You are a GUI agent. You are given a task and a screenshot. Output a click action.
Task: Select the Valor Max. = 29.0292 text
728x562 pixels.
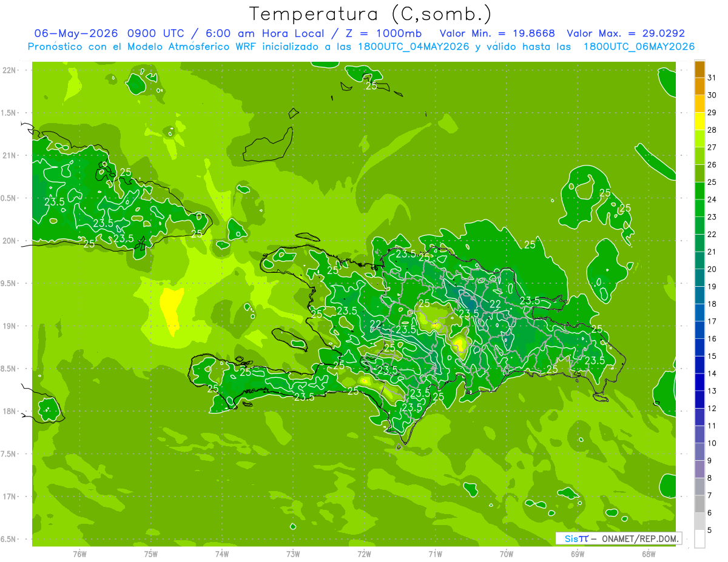click(x=625, y=33)
